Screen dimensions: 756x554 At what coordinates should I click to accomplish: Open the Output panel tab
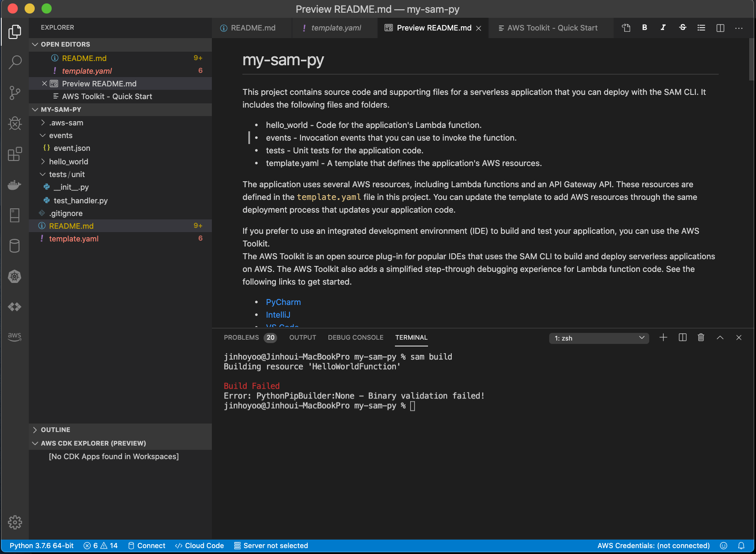pos(303,338)
